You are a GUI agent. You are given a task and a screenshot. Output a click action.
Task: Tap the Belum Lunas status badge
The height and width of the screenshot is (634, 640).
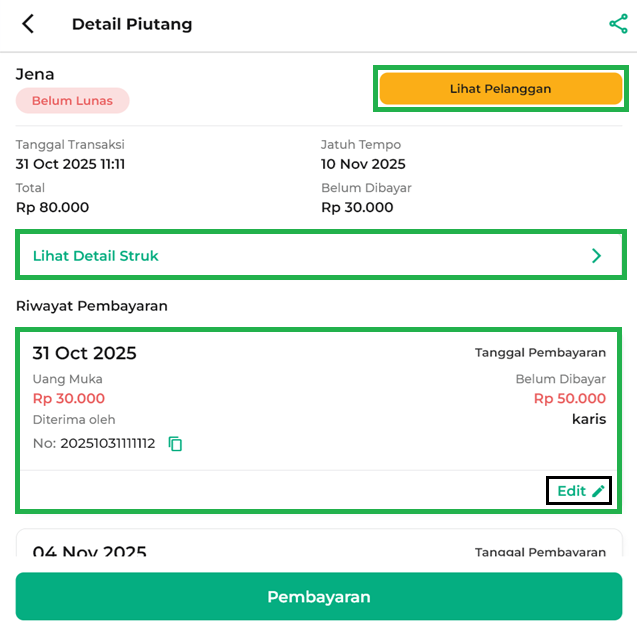72,101
